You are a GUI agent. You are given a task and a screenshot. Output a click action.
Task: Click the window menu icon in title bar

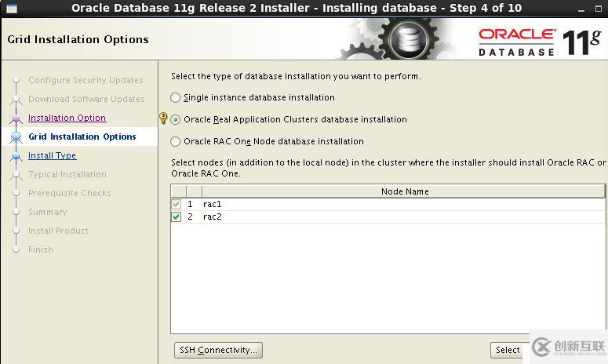[x=12, y=9]
